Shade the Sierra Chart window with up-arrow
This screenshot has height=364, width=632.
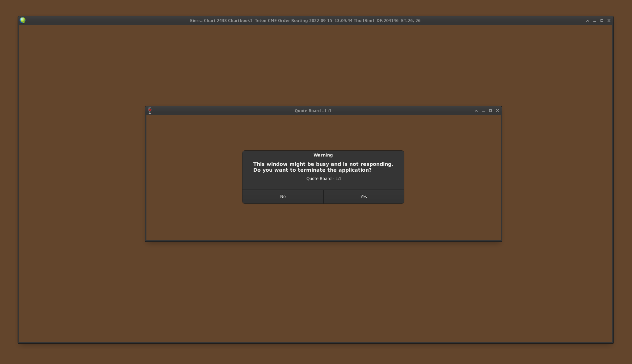coord(588,21)
